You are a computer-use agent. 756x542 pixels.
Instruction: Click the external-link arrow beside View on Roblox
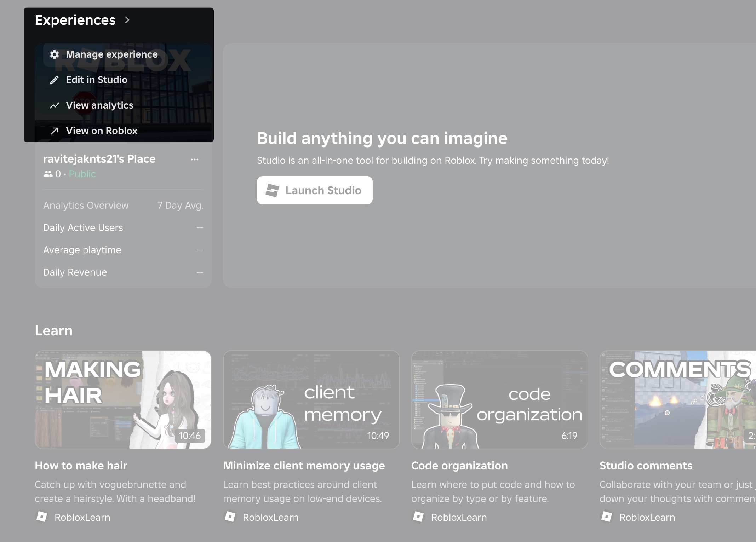[x=55, y=131]
